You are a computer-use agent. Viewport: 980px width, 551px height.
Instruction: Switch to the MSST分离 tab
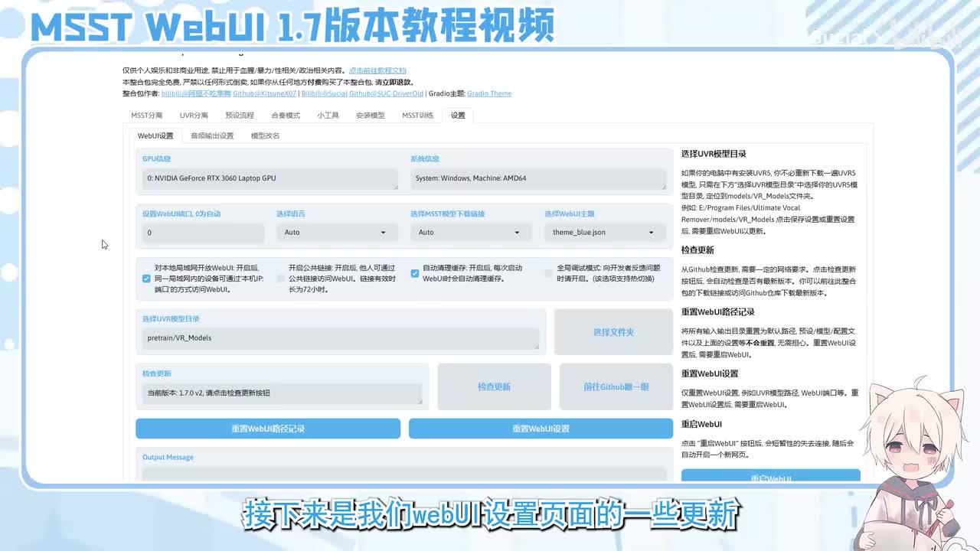pyautogui.click(x=146, y=116)
